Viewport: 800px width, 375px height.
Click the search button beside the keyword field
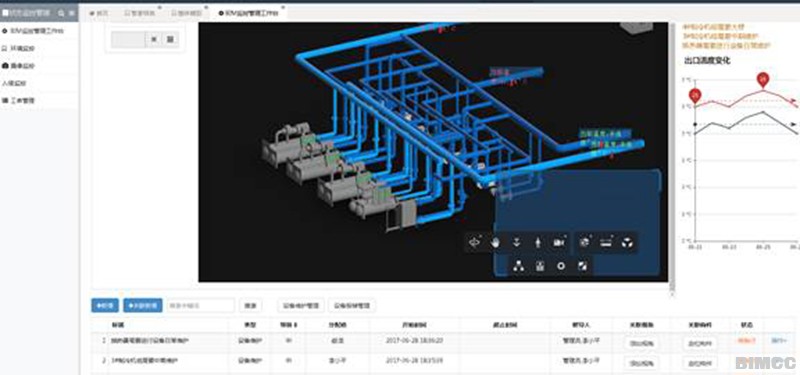(x=250, y=306)
